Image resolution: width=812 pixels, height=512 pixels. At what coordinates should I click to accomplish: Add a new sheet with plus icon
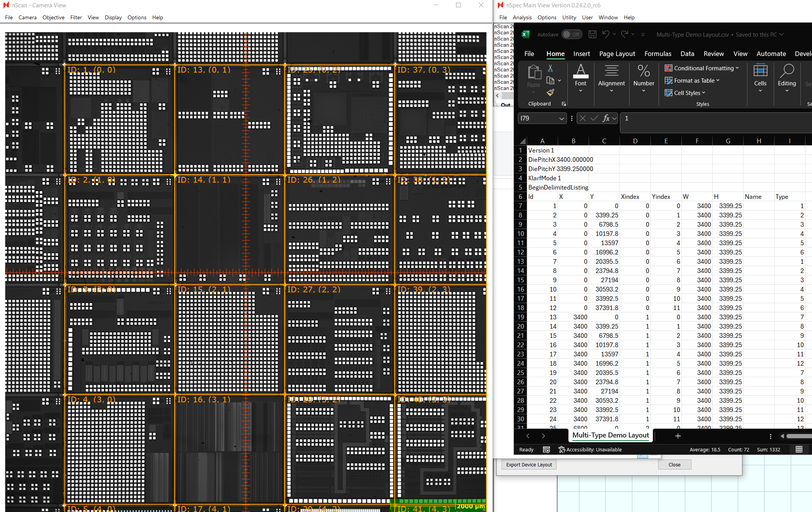tap(678, 436)
